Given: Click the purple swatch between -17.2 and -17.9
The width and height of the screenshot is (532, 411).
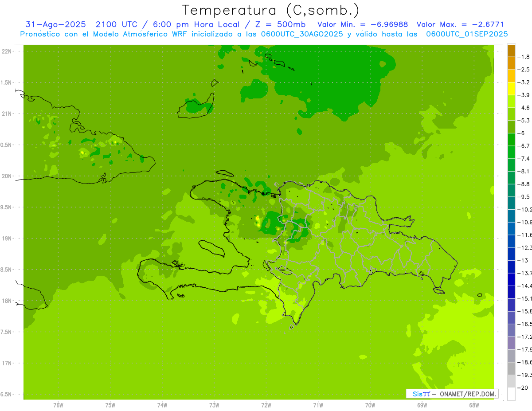Looking at the screenshot, I should 511,343.
